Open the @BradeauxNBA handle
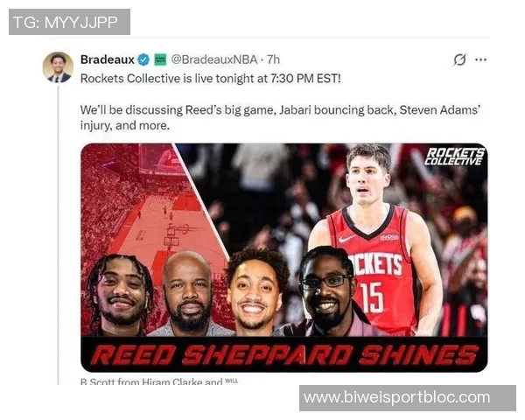Viewport: 525px width, 420px height. coord(214,59)
